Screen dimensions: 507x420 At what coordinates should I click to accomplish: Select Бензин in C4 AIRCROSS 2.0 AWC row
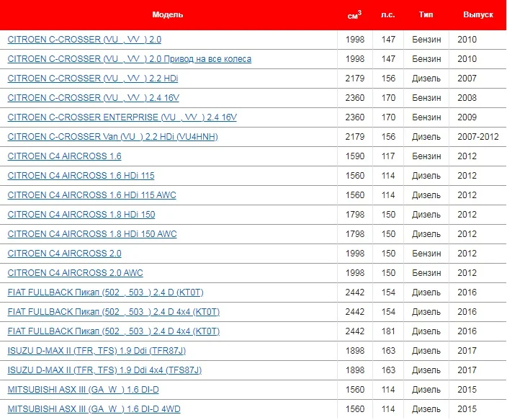[426, 273]
